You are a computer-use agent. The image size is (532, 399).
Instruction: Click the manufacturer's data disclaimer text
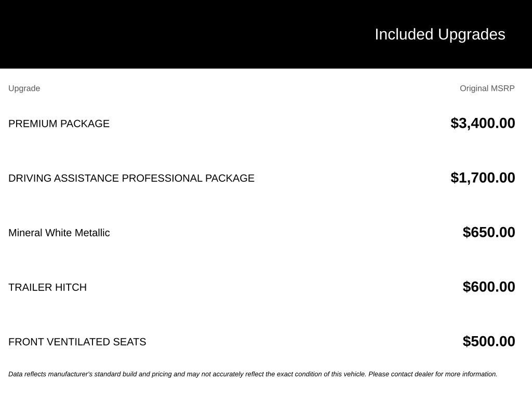(253, 374)
